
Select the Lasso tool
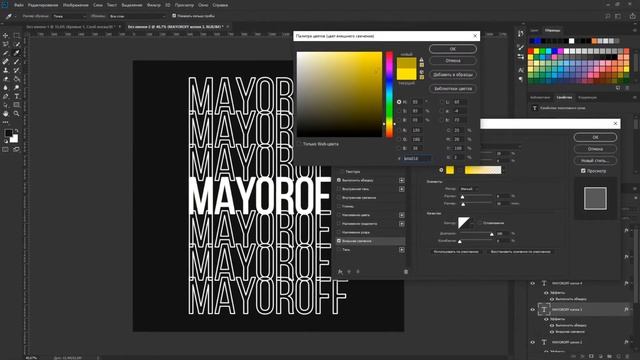[x=5, y=44]
